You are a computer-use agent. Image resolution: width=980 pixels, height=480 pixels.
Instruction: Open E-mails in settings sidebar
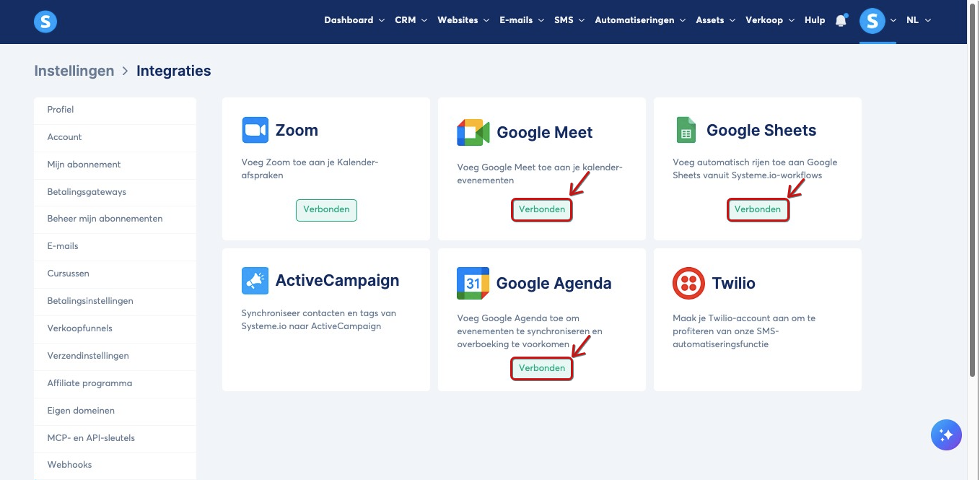[115, 246]
